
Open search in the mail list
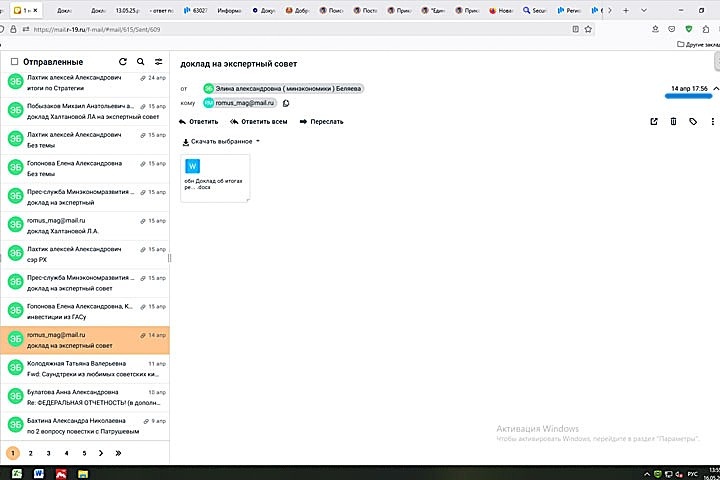[141, 62]
